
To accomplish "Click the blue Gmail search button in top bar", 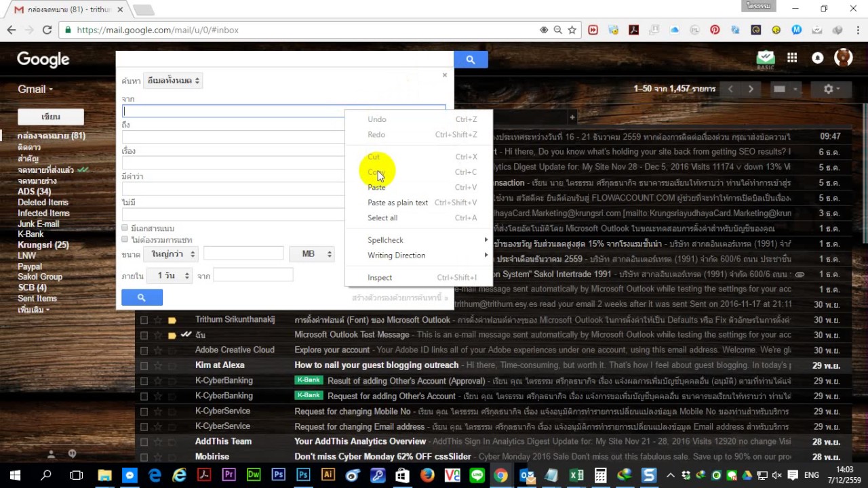I will (470, 60).
